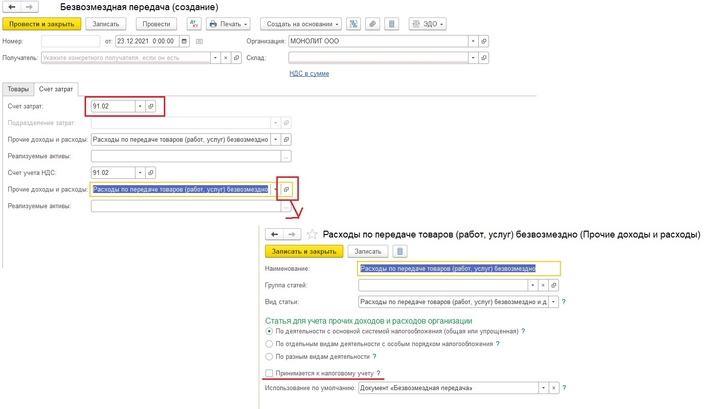This screenshot has height=409, width=714.
Task: Go back in the Прочие доходы и расходы window
Action: click(x=274, y=234)
